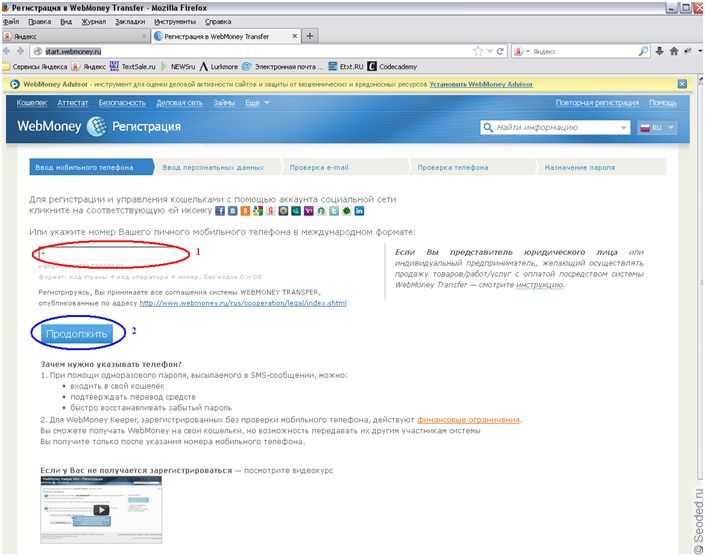Click the orange Odnoklassniki icon

click(245, 211)
